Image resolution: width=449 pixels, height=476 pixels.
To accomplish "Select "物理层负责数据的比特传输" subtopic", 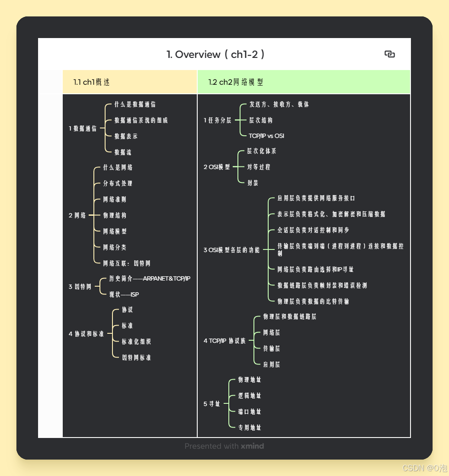I will (x=313, y=301).
